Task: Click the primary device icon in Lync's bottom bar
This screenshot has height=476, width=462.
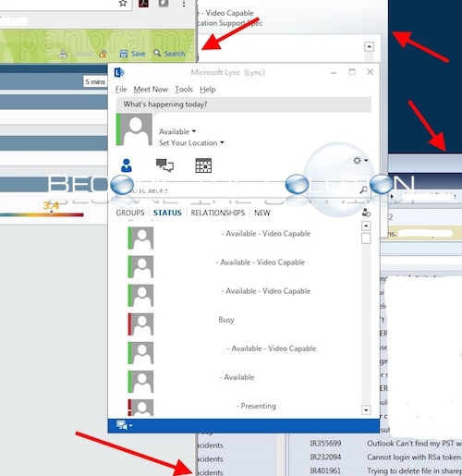Action: coord(122,425)
